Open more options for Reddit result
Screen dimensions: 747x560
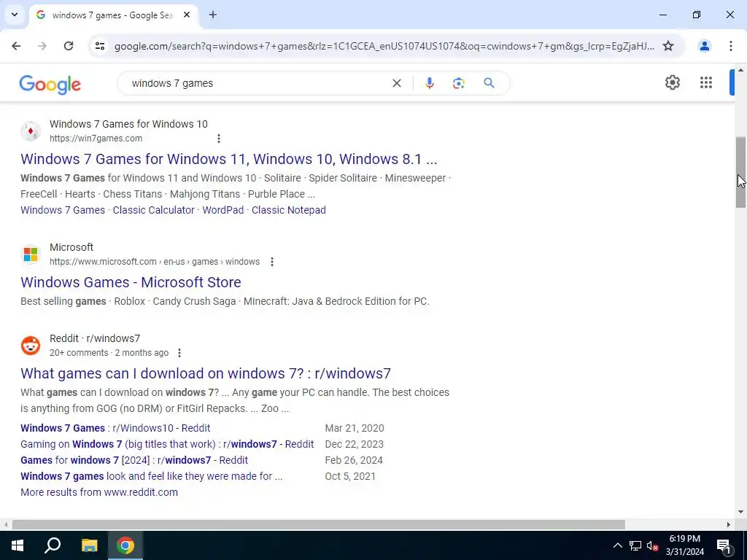click(x=179, y=353)
